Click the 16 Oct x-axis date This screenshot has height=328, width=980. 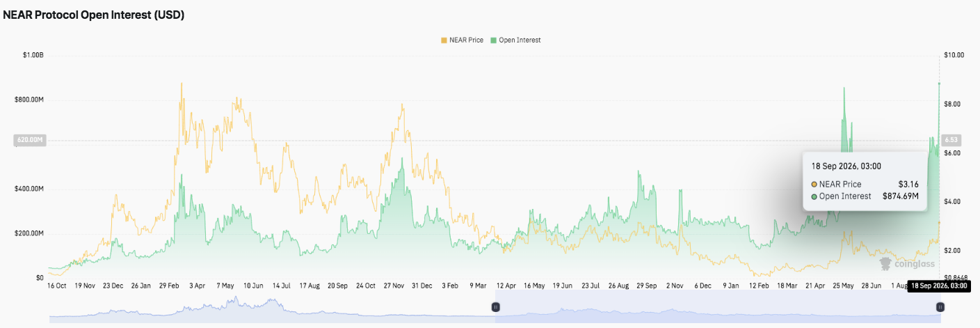[x=56, y=286]
